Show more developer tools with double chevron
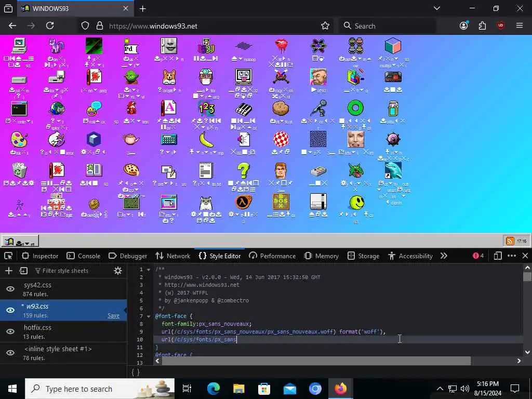 pos(444,256)
